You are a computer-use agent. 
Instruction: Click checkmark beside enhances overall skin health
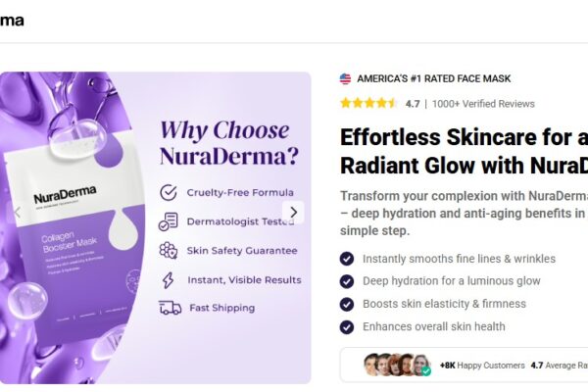[x=347, y=327]
